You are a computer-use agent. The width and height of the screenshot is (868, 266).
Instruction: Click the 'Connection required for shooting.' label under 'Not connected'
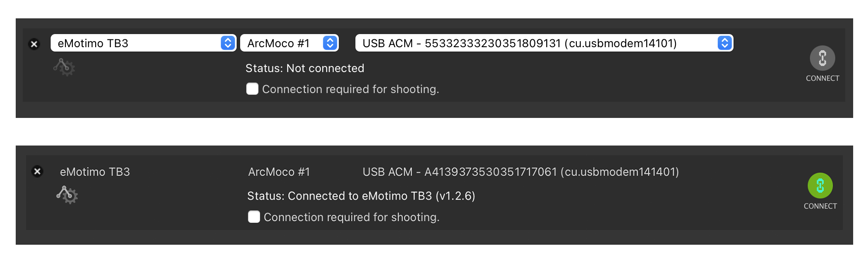(x=350, y=89)
